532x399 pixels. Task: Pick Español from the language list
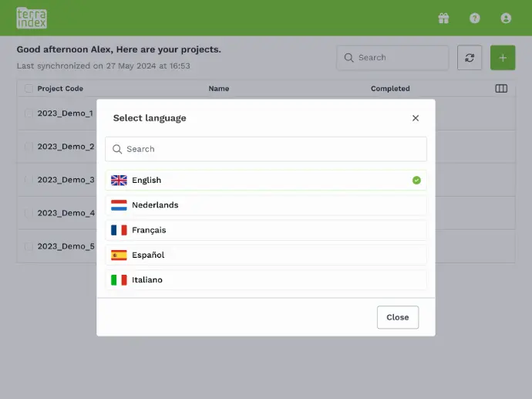click(266, 255)
